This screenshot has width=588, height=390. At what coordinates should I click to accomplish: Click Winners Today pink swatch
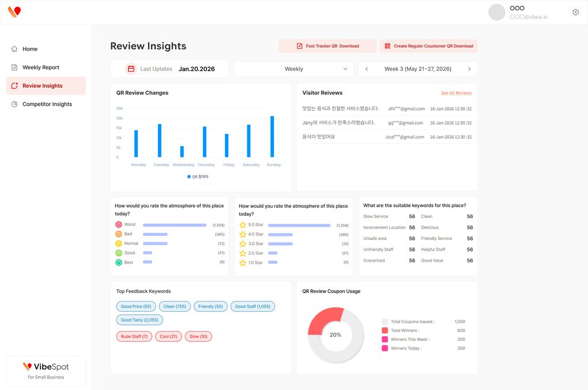tap(385, 348)
